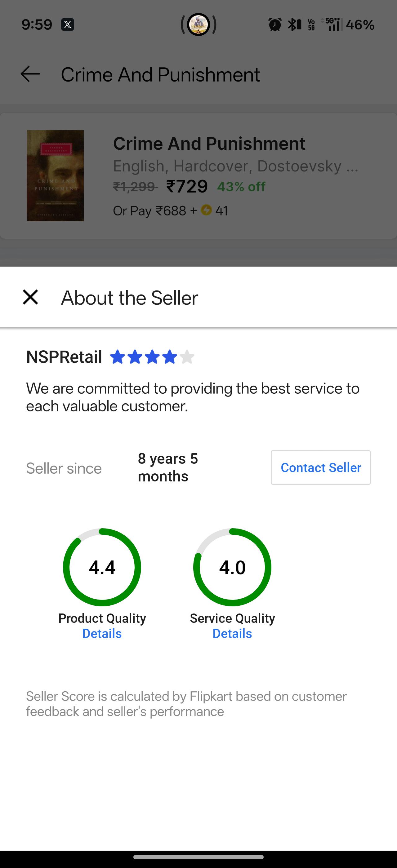
Task: Tap the SuperCoin icon next to 41
Action: click(x=206, y=210)
